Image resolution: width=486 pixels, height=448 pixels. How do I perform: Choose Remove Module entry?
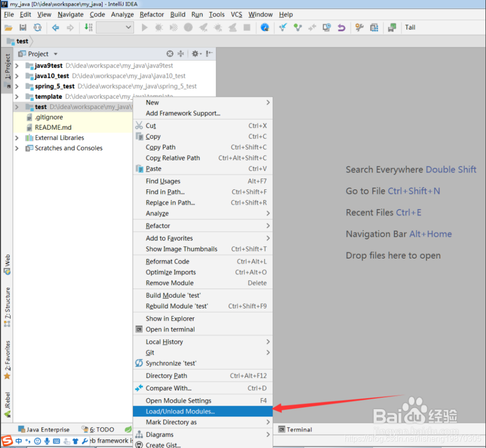point(203,283)
